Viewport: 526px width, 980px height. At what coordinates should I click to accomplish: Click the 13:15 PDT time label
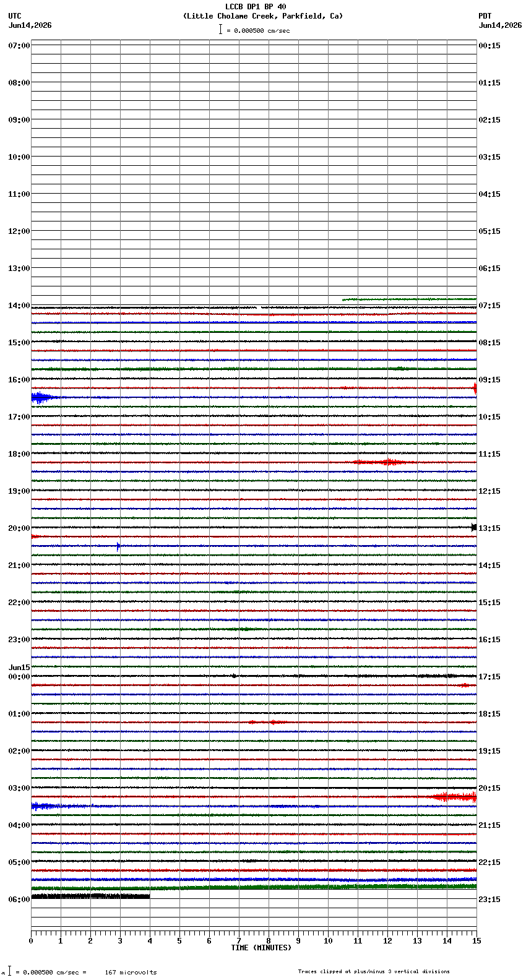point(489,528)
